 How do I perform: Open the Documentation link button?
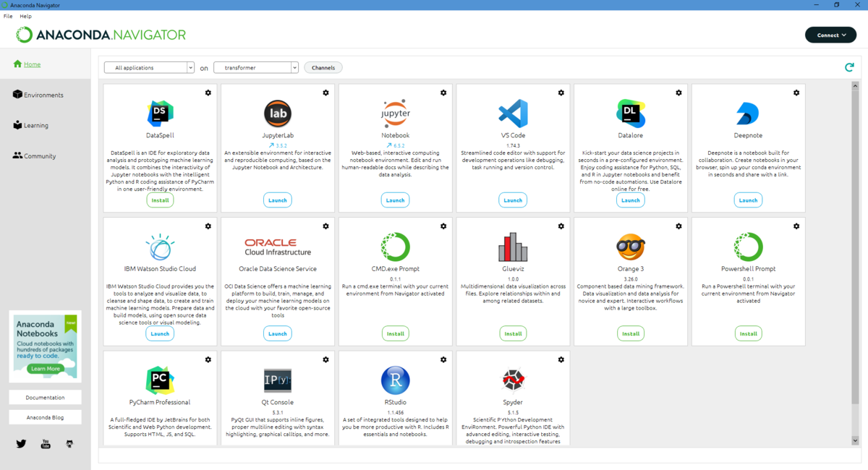45,398
